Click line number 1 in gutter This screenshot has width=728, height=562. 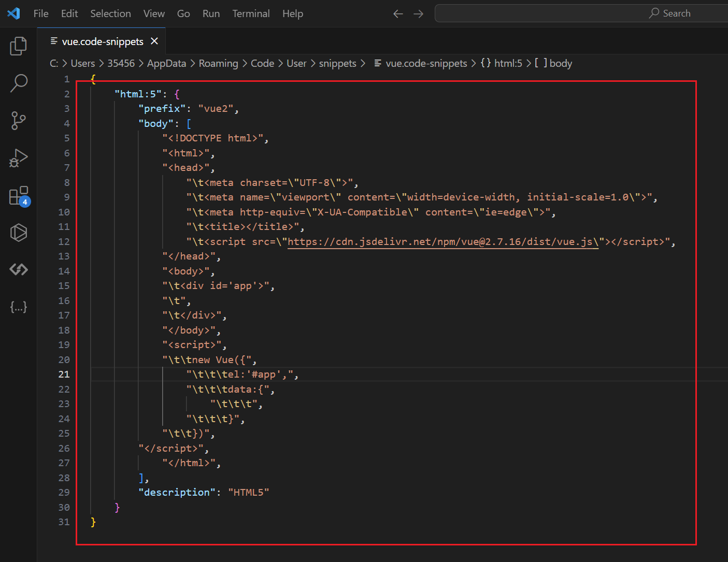(x=67, y=79)
